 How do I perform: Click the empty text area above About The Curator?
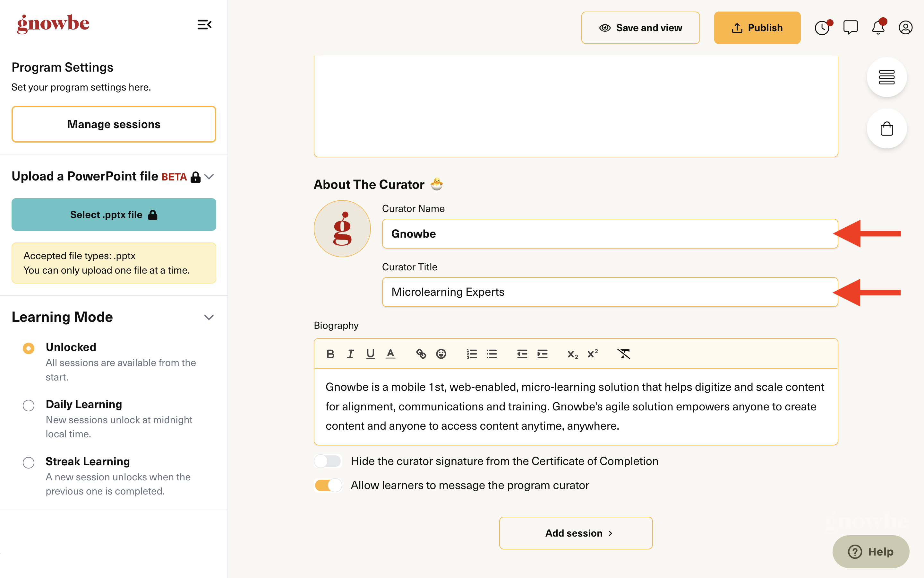point(576,106)
